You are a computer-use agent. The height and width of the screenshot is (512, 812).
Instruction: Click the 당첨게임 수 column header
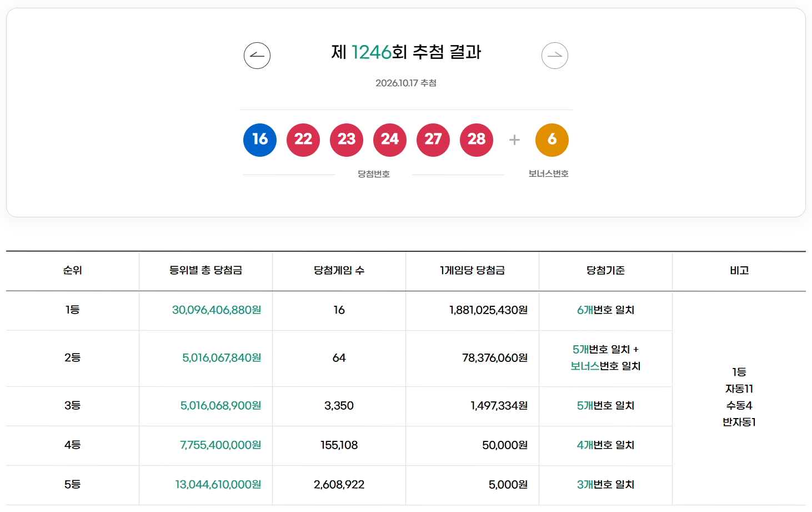[x=339, y=270]
